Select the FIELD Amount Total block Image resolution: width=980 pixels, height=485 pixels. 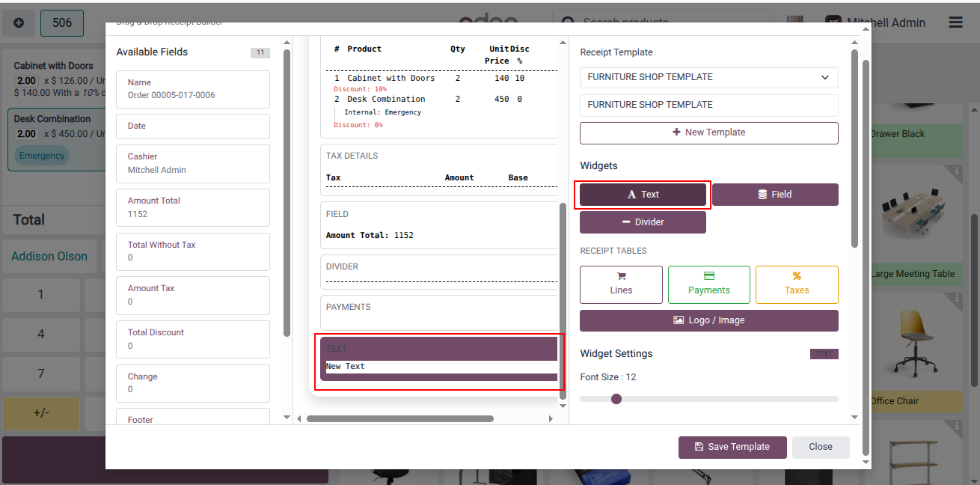439,226
